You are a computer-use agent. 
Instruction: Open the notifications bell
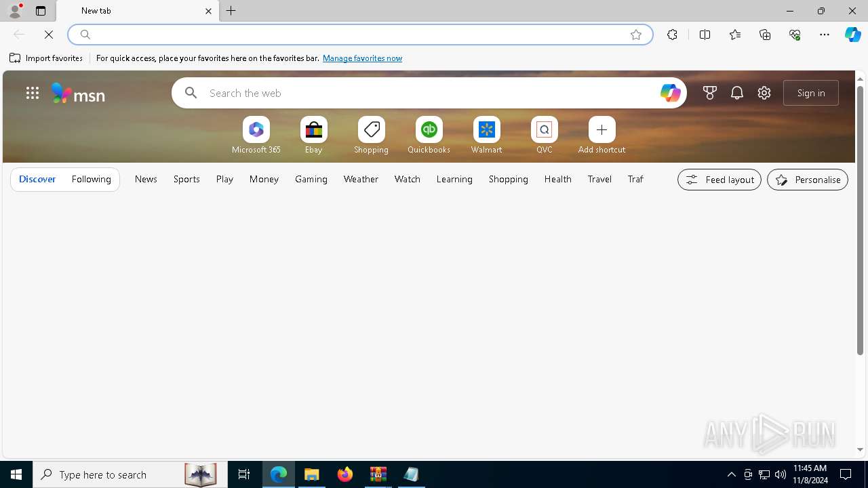click(737, 93)
